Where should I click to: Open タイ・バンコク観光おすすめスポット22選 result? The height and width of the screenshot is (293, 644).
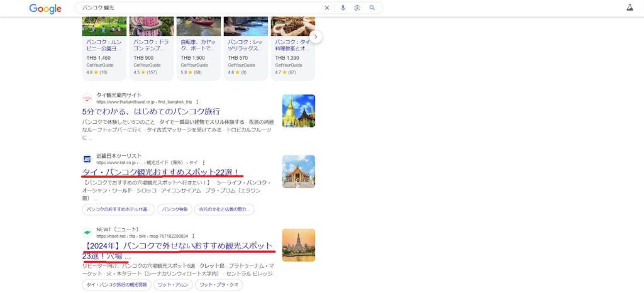pyautogui.click(x=160, y=172)
